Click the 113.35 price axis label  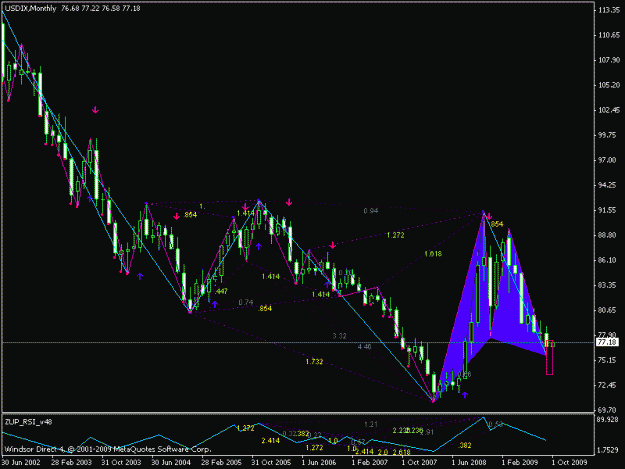coord(609,10)
